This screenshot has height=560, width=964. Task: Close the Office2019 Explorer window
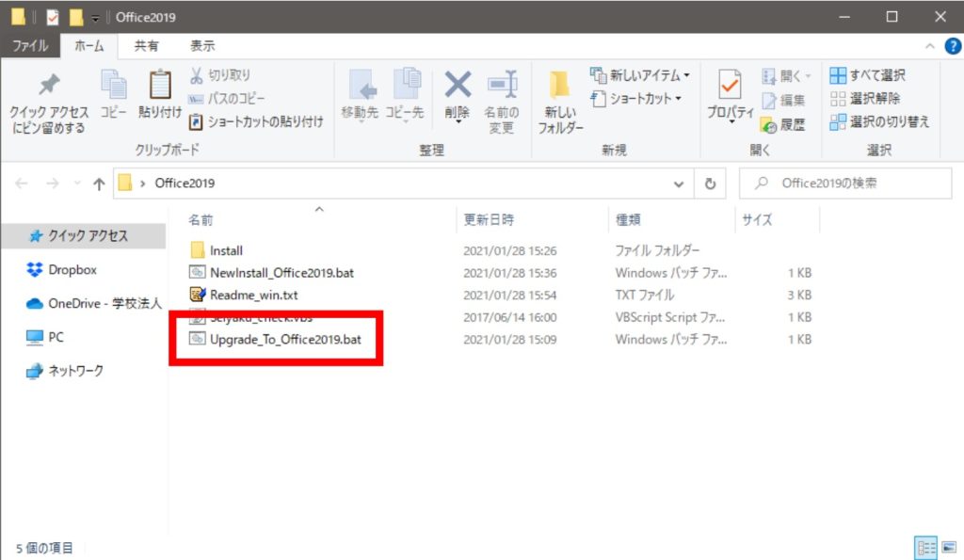click(940, 17)
